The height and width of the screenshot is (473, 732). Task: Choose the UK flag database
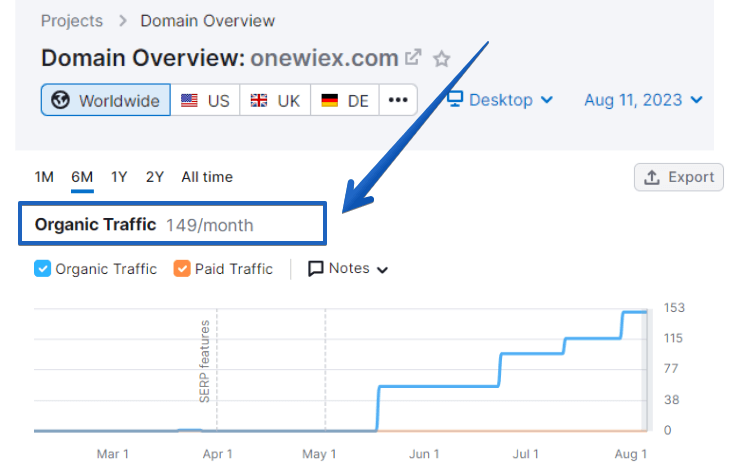point(275,100)
